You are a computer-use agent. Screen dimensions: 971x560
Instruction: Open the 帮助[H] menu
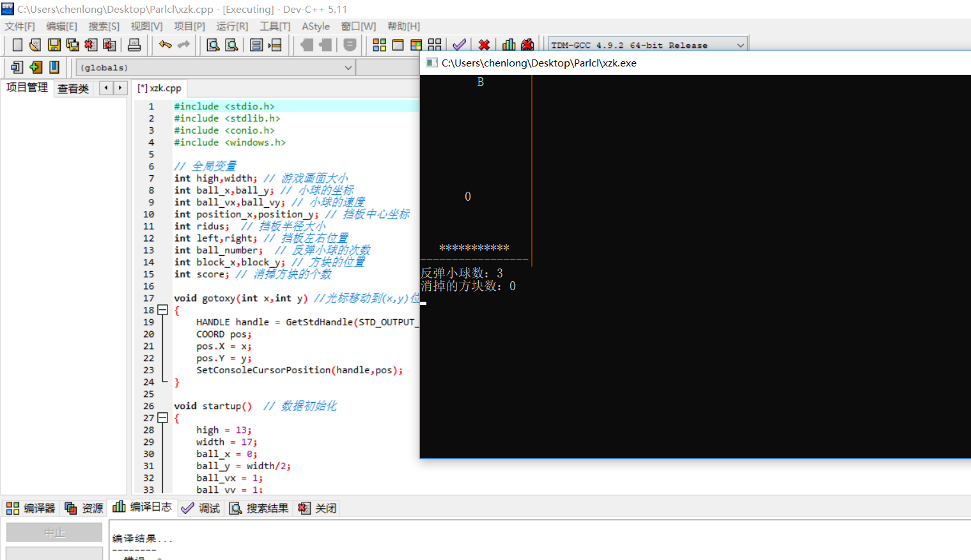[x=403, y=26]
